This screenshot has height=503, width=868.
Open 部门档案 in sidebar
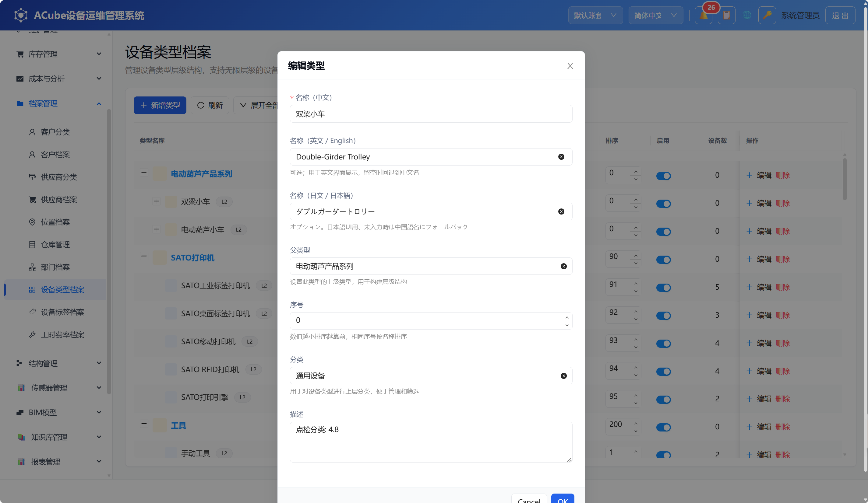pyautogui.click(x=55, y=267)
